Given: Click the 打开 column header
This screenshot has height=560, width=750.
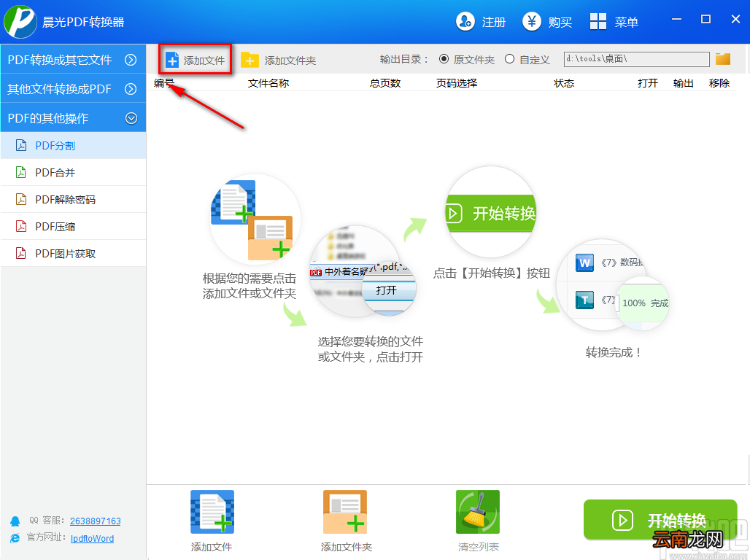Looking at the screenshot, I should pyautogui.click(x=648, y=83).
